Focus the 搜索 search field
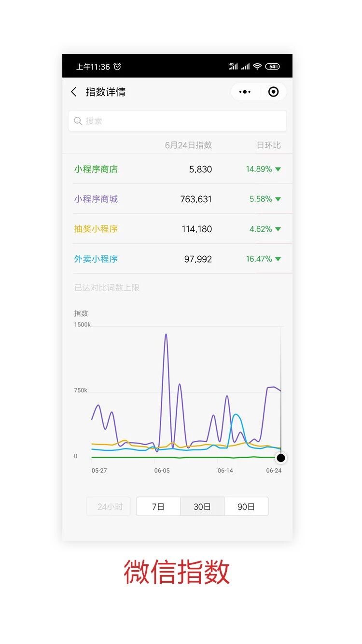Viewport: 362px width, 644px height. [177, 121]
